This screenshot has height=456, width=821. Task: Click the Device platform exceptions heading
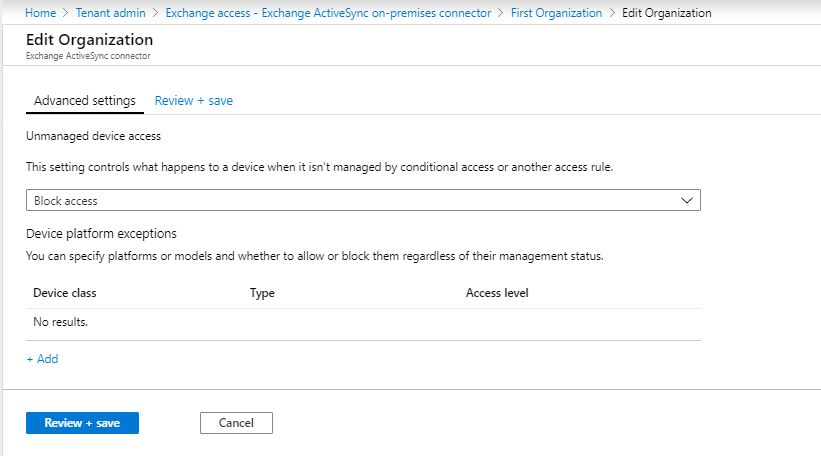coord(101,234)
